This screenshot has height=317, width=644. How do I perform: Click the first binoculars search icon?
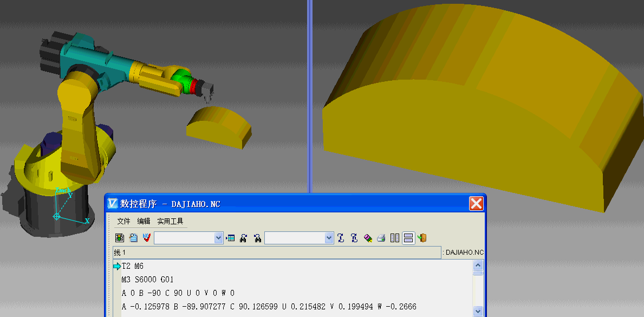(x=244, y=238)
